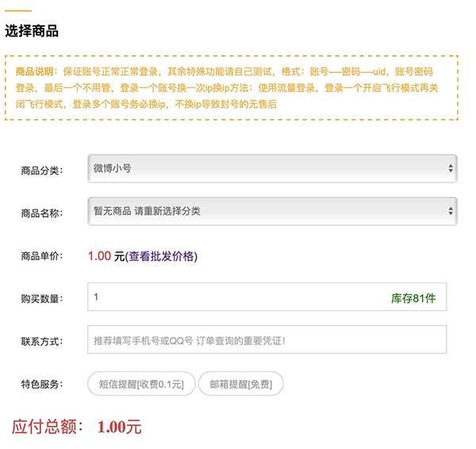Click the orange line above 选择商品
The width and height of the screenshot is (476, 449).
click(x=18, y=11)
